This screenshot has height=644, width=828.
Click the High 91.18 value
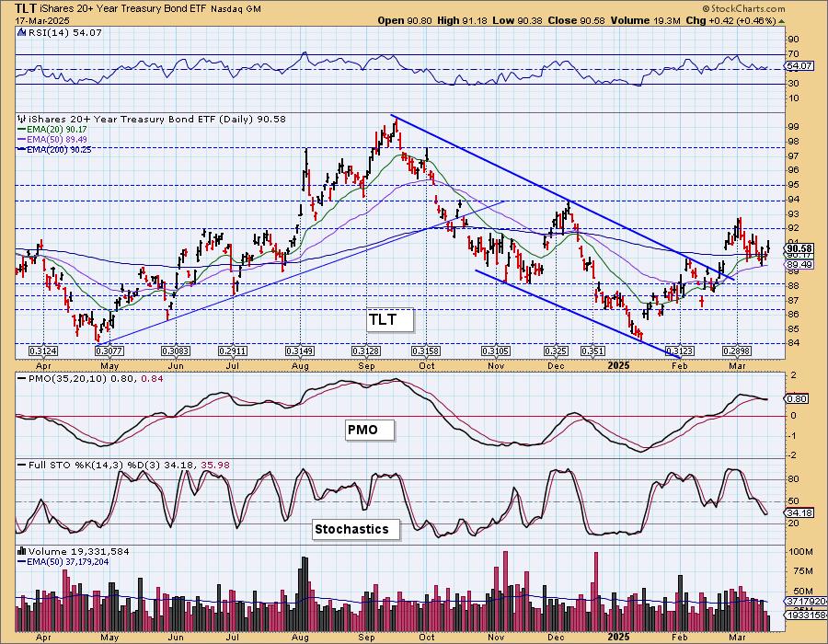[x=462, y=20]
